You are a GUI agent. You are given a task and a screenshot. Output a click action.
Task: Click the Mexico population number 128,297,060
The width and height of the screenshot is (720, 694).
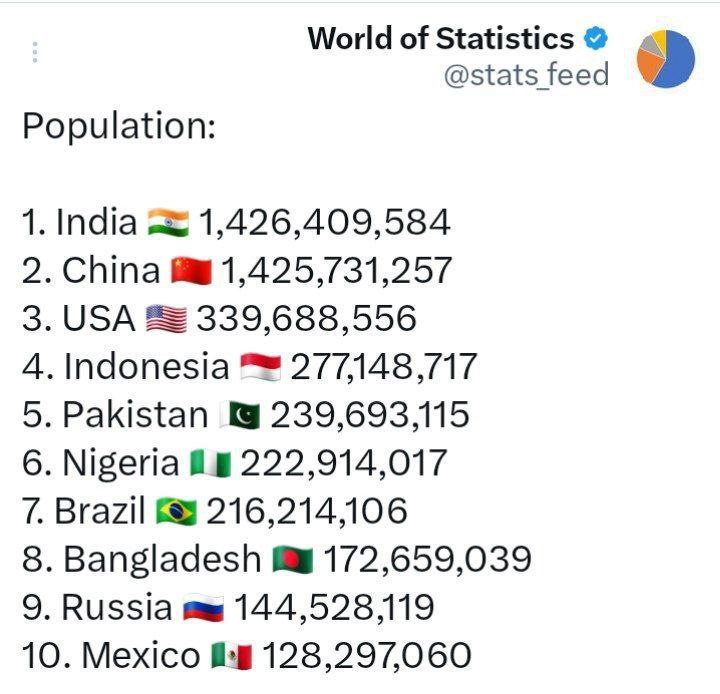point(366,656)
